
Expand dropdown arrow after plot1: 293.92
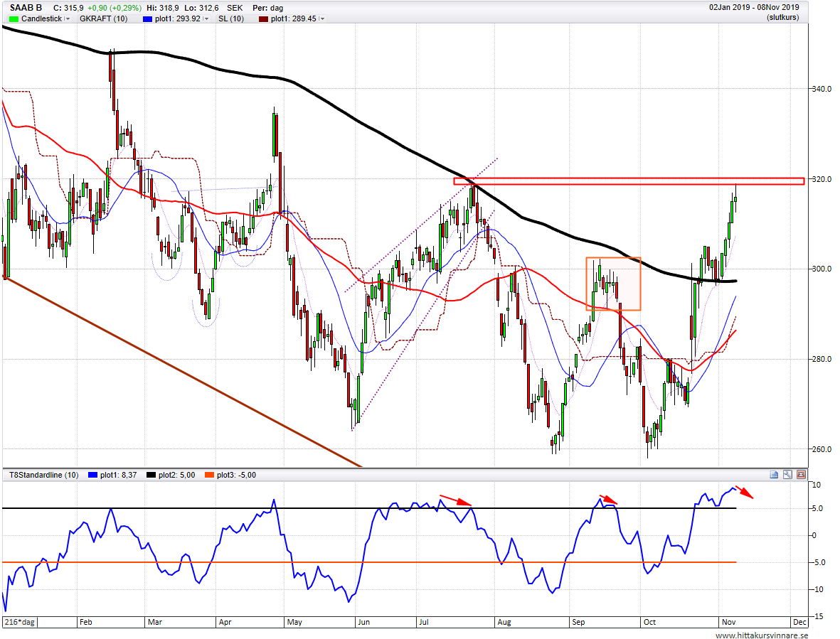[206, 18]
